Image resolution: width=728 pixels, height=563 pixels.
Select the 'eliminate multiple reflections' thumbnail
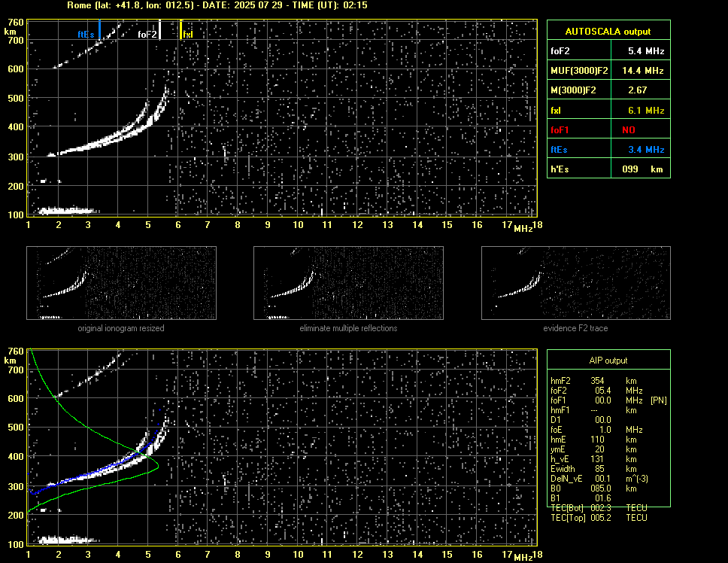tap(348, 283)
